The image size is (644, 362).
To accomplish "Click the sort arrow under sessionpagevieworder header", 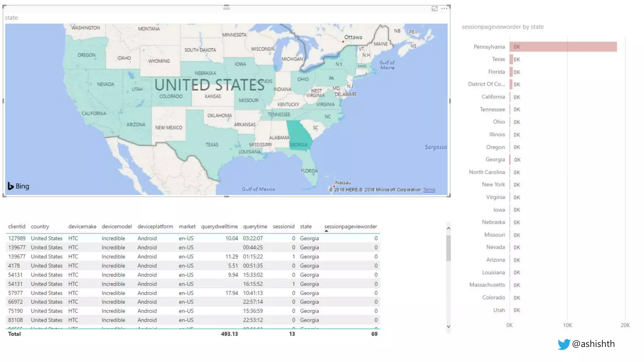I will click(326, 231).
